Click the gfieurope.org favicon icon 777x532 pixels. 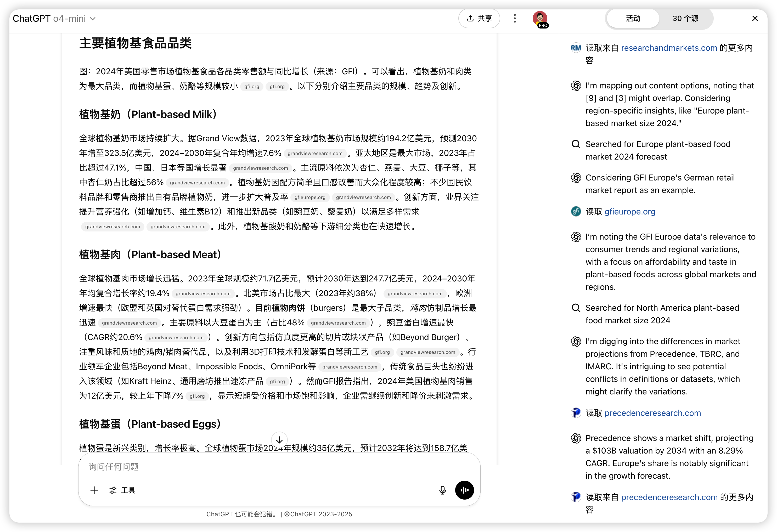[x=576, y=212]
